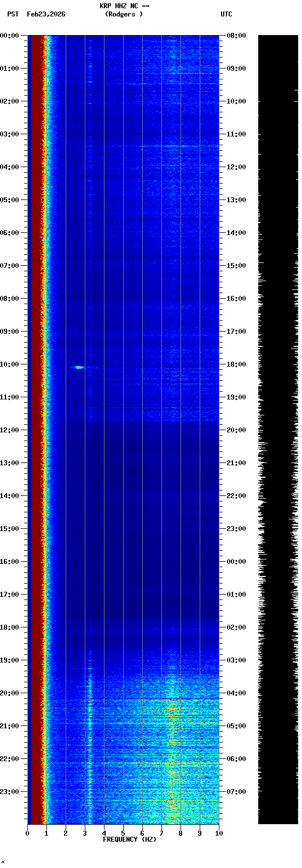The image size is (302, 868).
Task: Pick the 18:00 label on the UTC axis
Action: coord(236,364)
